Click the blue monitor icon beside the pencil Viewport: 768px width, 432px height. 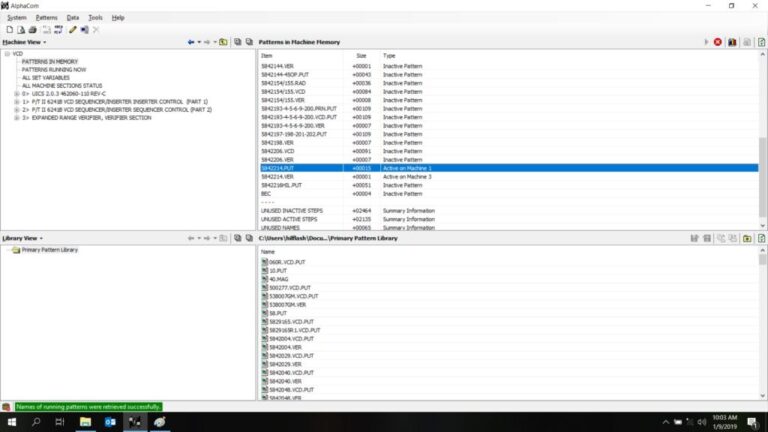pyautogui.click(x=84, y=30)
